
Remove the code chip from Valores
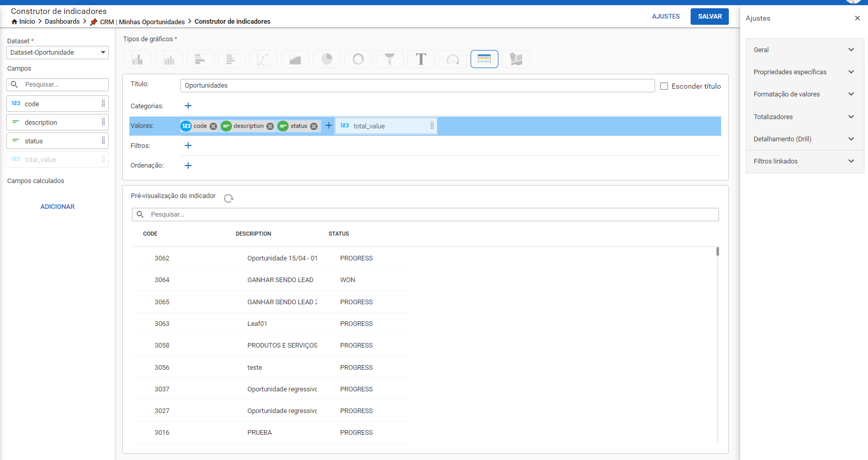(x=213, y=126)
